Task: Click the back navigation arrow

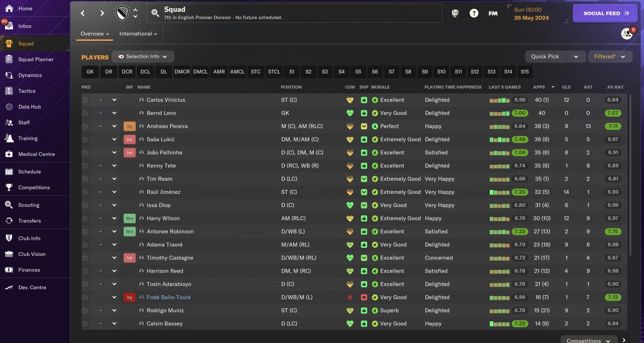Action: [x=83, y=14]
